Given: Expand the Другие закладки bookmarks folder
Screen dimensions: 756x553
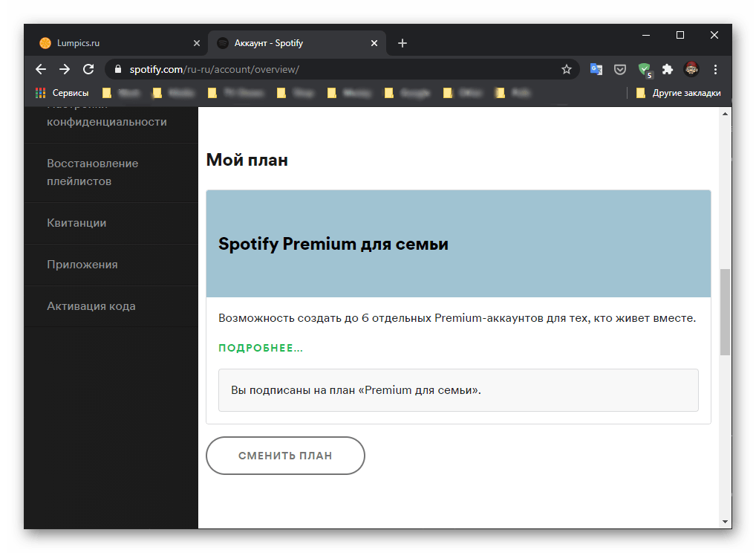Looking at the screenshot, I should click(678, 93).
